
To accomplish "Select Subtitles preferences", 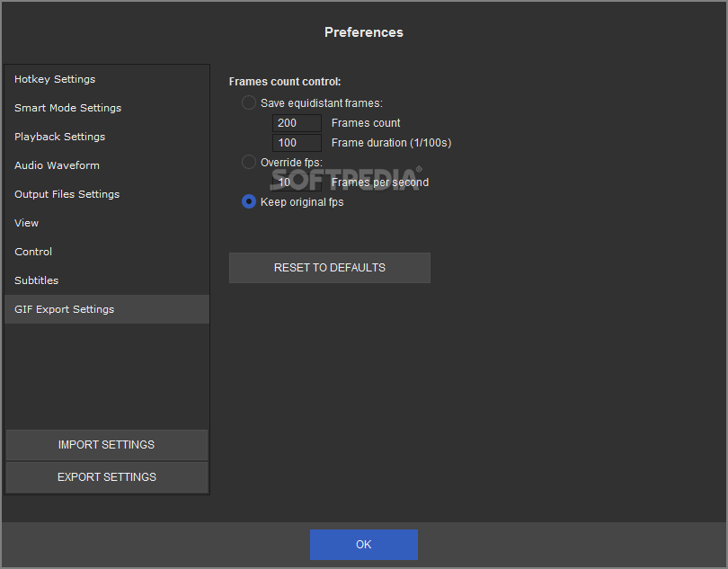I will (x=107, y=281).
